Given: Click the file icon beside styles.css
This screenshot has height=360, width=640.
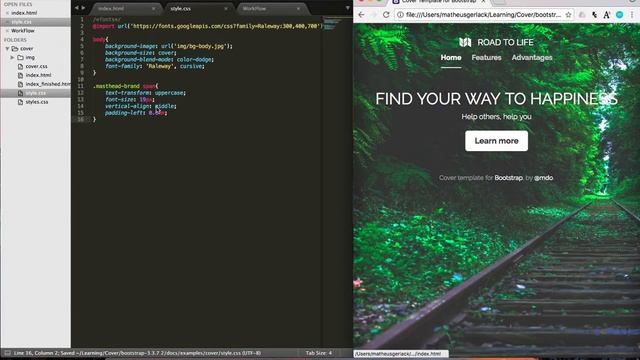Looking at the screenshot, I should coord(20,102).
